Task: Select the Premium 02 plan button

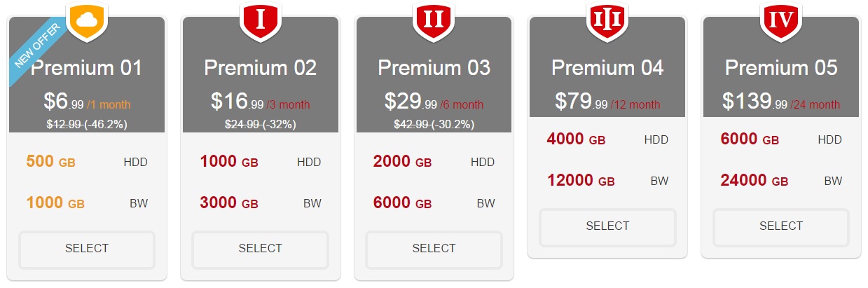Action: [261, 249]
